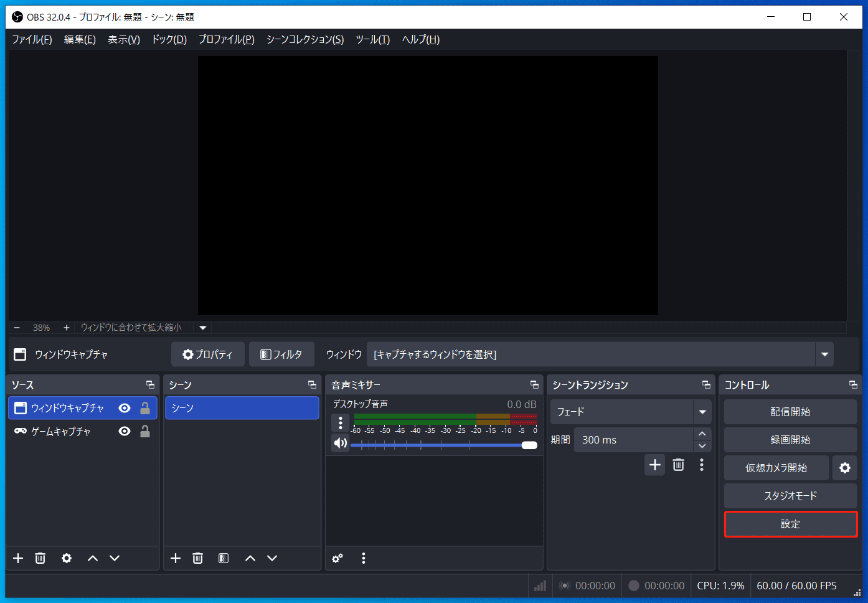Toggle lock on ゲームキャプチャ source
The width and height of the screenshot is (868, 603).
pyautogui.click(x=145, y=431)
